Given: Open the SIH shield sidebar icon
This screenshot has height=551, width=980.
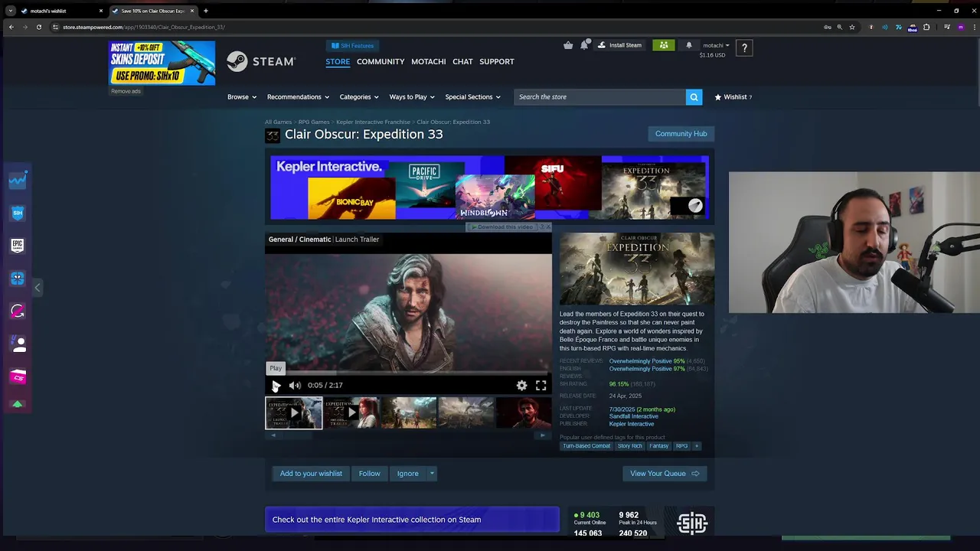Looking at the screenshot, I should pos(18,213).
